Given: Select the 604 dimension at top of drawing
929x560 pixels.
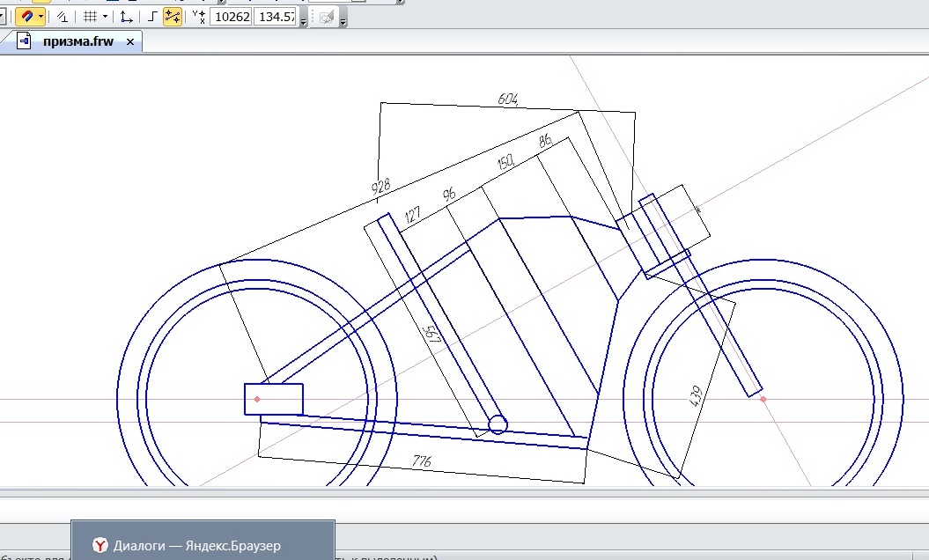Looking at the screenshot, I should tap(508, 99).
